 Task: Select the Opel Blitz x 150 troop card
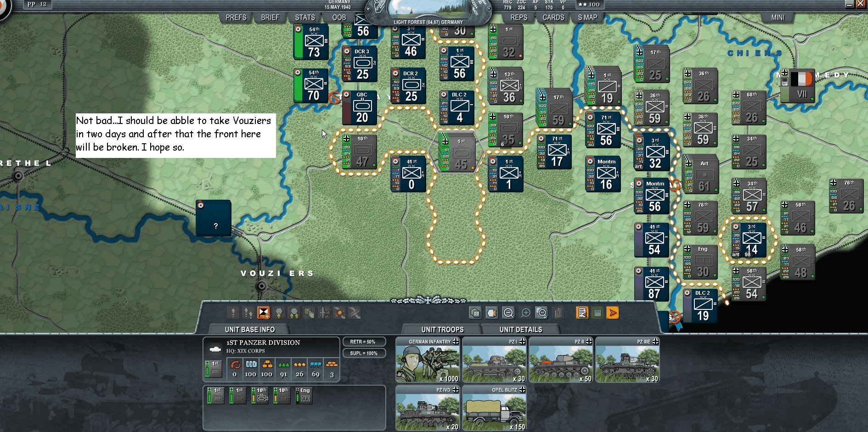pos(494,408)
